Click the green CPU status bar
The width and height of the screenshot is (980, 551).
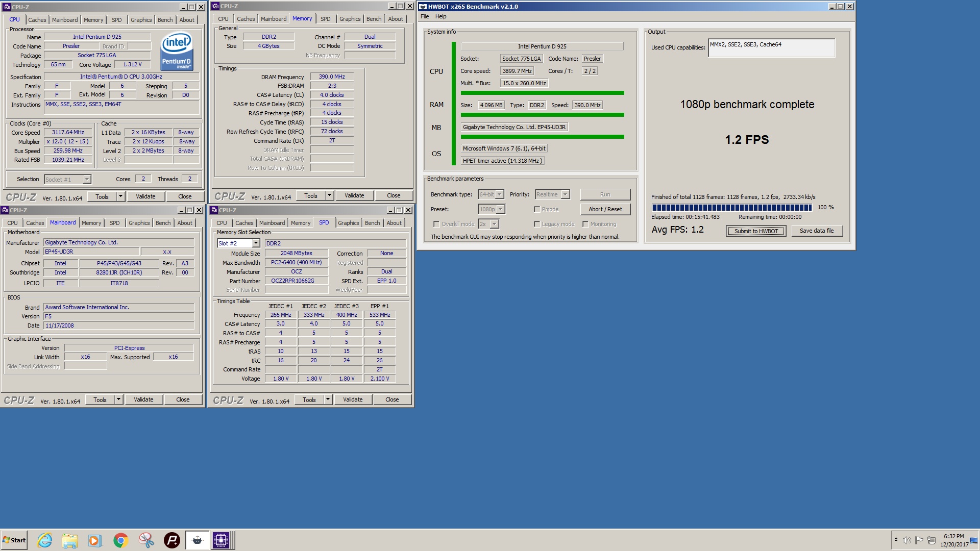point(542,93)
